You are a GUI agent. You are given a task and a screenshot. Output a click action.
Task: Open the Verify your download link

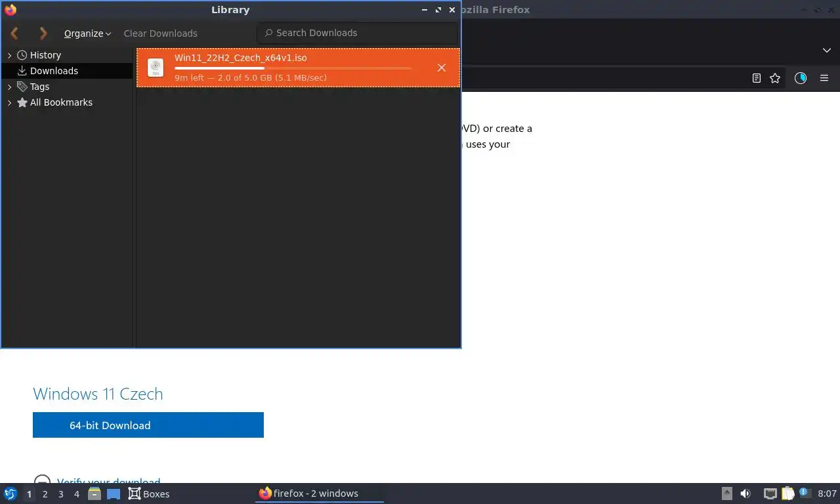[108, 482]
